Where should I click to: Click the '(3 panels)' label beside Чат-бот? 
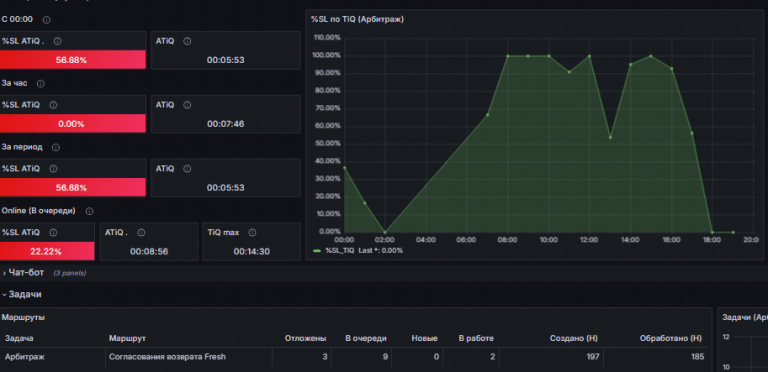[x=70, y=273]
